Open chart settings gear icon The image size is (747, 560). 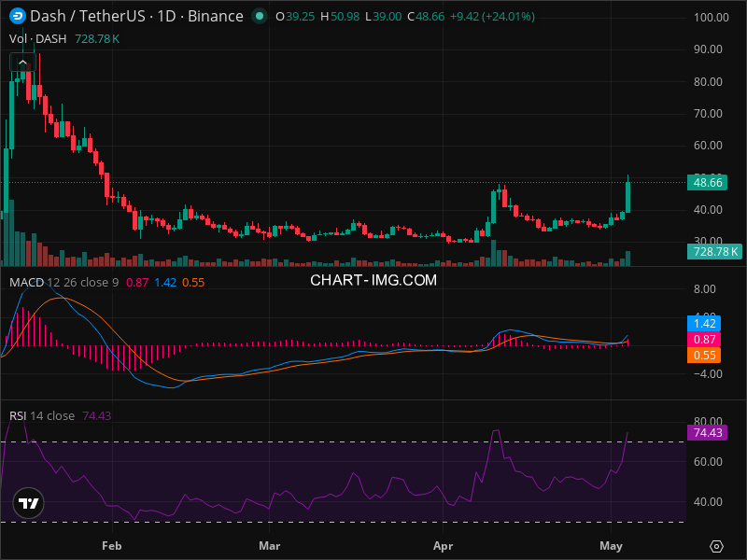click(716, 546)
